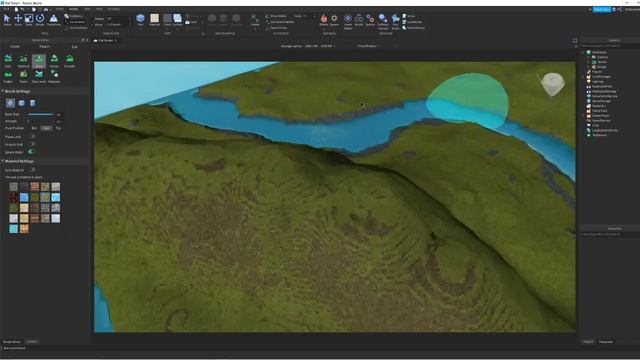Open the Sea Level tool
The image size is (640, 360).
click(39, 76)
